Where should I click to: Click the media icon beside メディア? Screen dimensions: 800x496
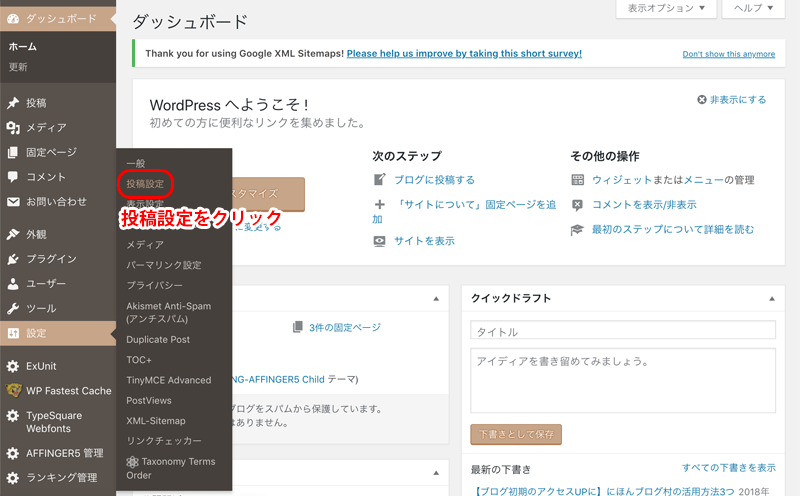[13, 128]
